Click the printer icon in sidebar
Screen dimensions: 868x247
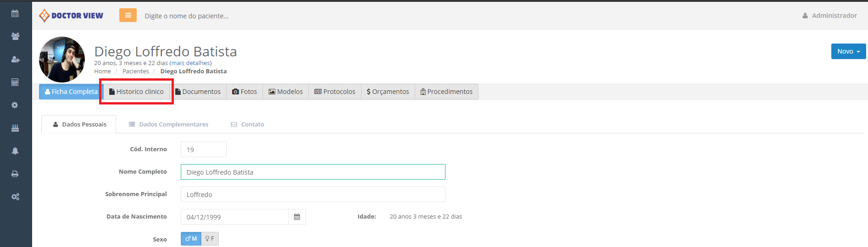pos(15,174)
